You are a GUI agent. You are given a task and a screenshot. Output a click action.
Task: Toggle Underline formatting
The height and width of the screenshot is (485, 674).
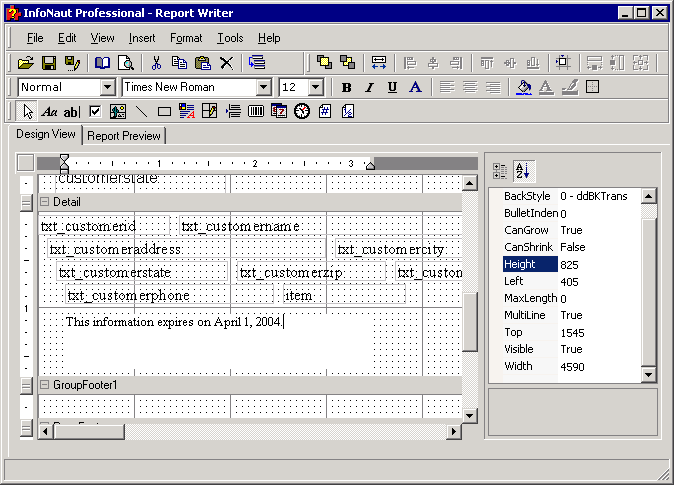[391, 87]
